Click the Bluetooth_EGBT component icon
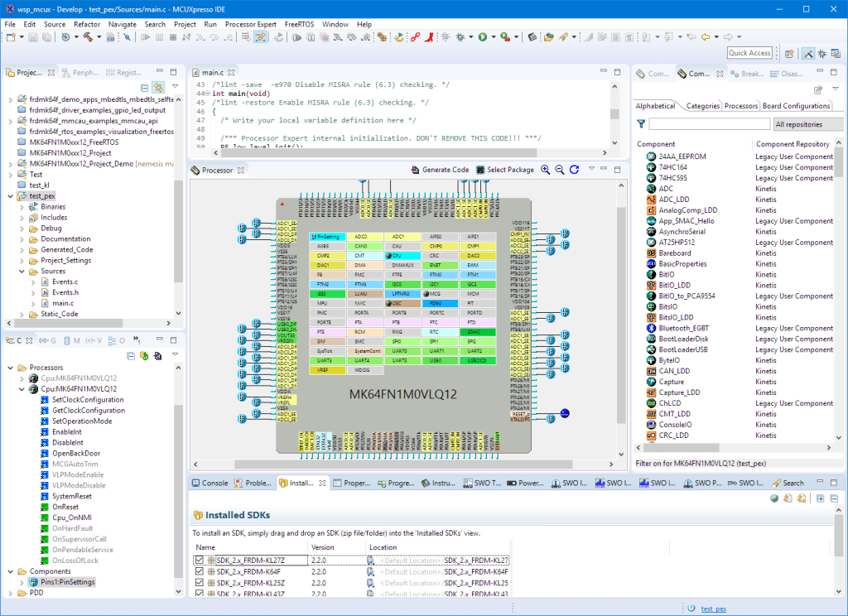848x616 pixels. (x=652, y=328)
